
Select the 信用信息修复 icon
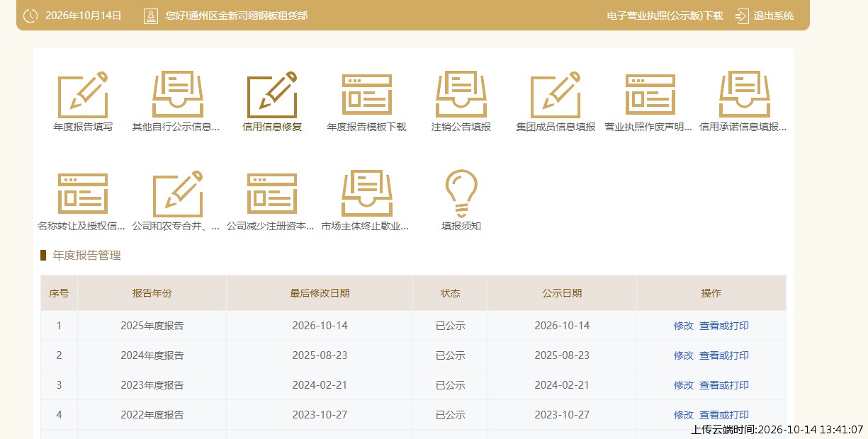pos(272,95)
